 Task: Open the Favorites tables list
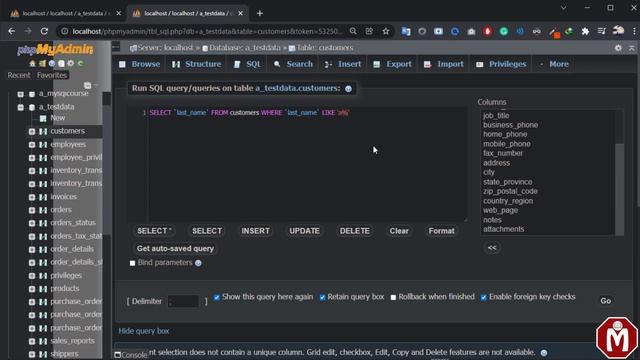[x=52, y=76]
